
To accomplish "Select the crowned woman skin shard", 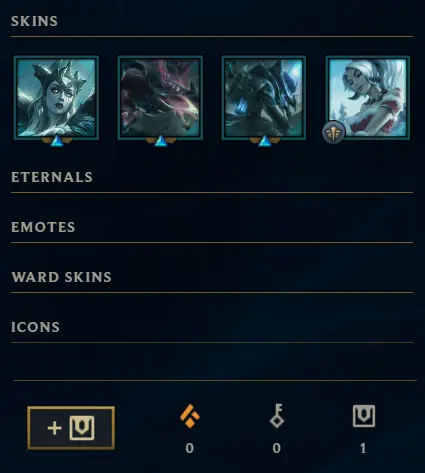I will point(56,98).
